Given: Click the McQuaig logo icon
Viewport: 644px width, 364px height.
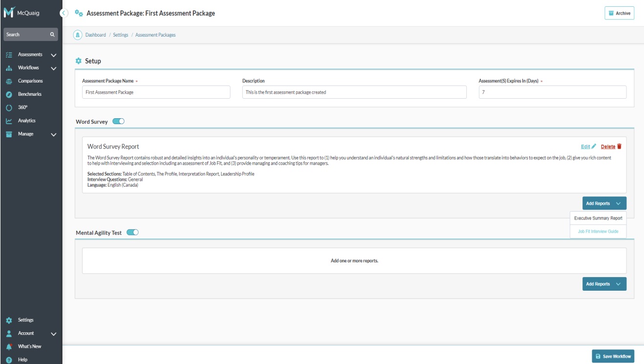Looking at the screenshot, I should 9,13.
